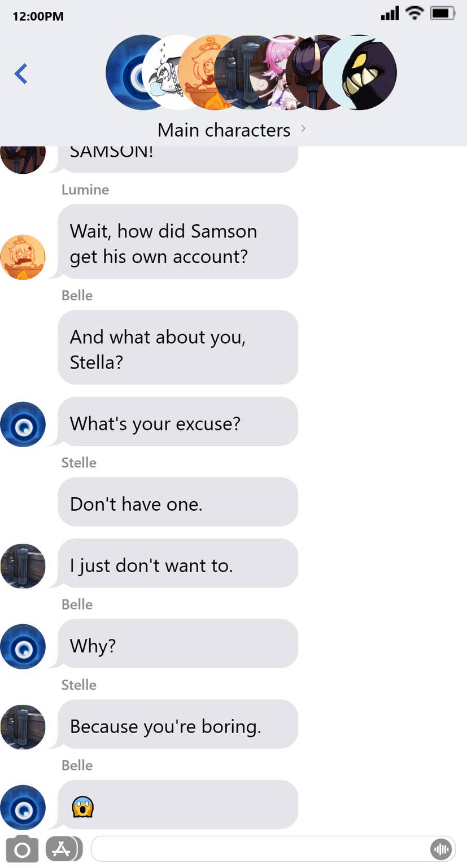Select the "Don't have one." message bubble
The image size is (467, 868).
tap(177, 502)
